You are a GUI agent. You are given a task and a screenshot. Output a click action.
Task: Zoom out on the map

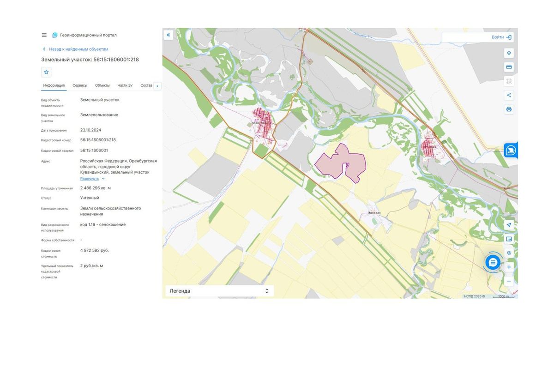click(509, 281)
